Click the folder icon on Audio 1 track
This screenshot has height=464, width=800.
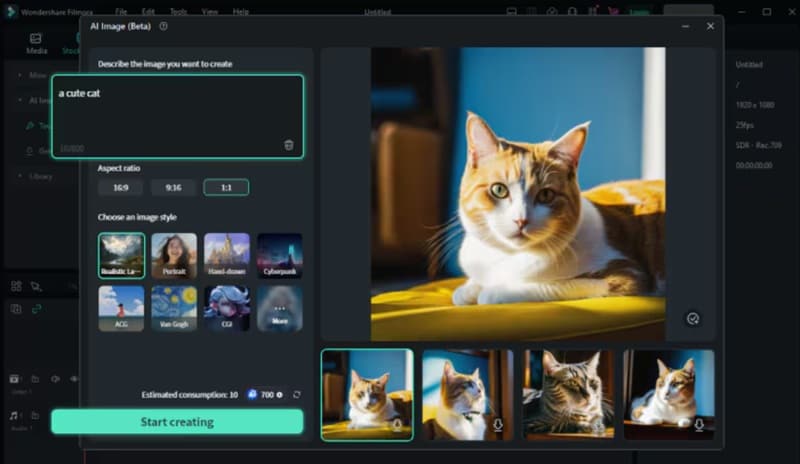coord(35,416)
